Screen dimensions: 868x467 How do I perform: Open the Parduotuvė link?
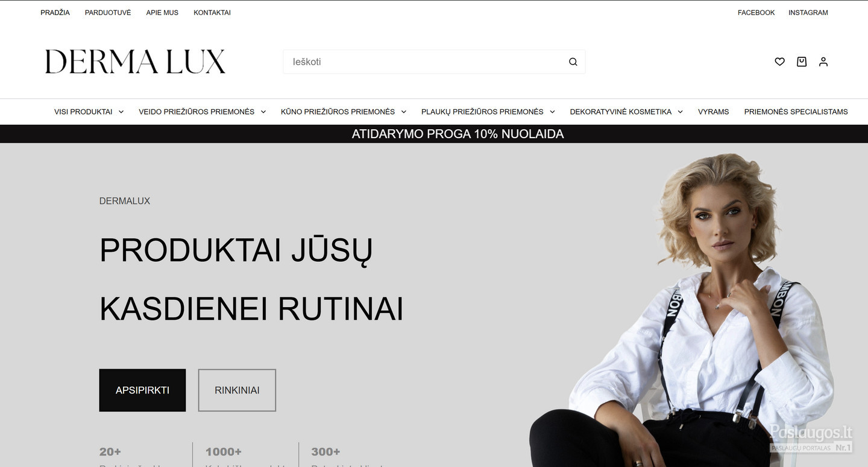pos(108,13)
